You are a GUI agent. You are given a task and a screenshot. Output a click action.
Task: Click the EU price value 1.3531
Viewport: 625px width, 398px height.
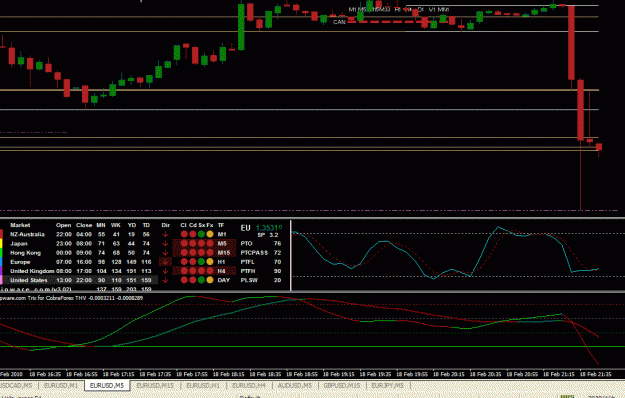pyautogui.click(x=269, y=228)
